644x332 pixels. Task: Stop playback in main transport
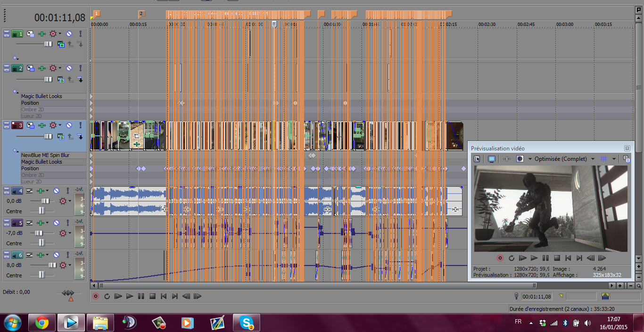[152, 296]
